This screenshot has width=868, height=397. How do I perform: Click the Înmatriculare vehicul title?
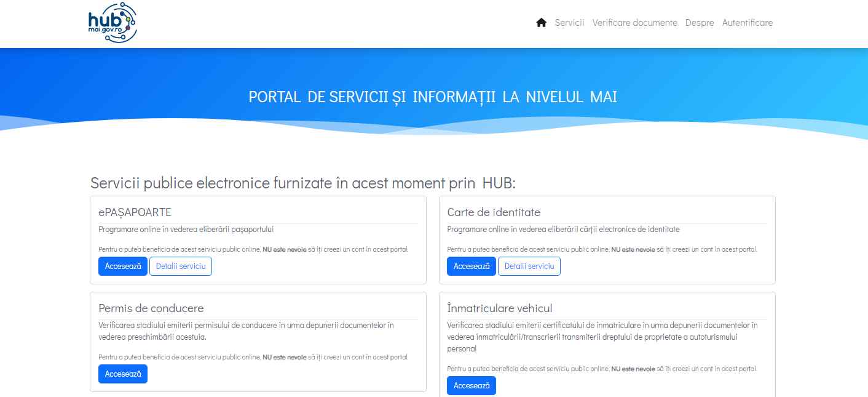499,308
